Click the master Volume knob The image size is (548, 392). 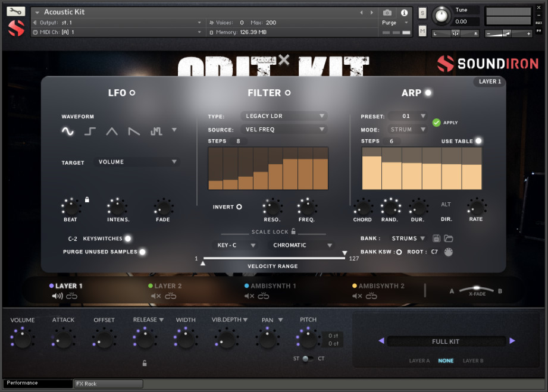[x=23, y=339]
